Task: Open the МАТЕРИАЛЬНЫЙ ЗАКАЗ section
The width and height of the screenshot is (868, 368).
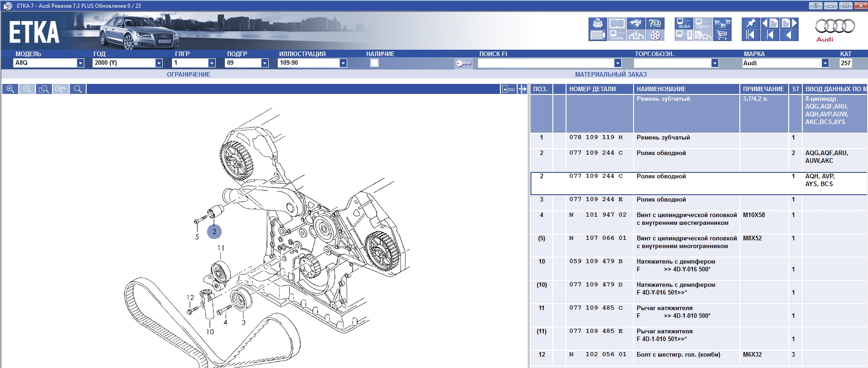Action: (x=611, y=74)
